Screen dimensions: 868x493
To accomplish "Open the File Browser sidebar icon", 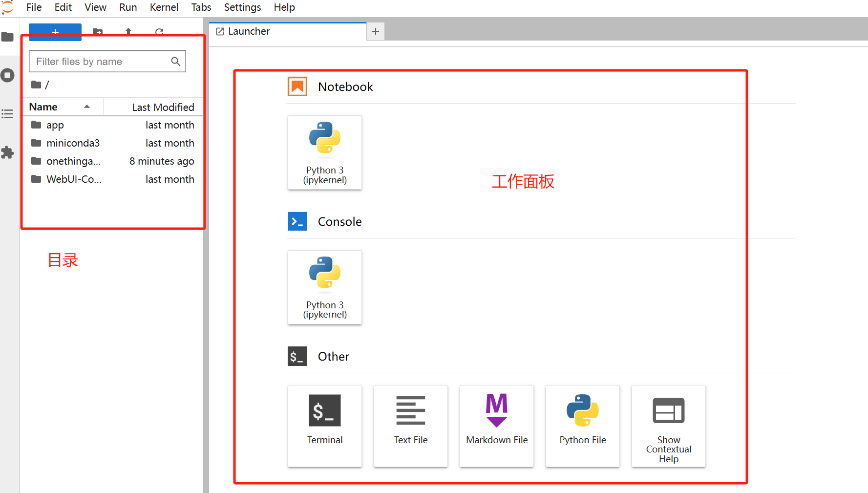I will 7,37.
